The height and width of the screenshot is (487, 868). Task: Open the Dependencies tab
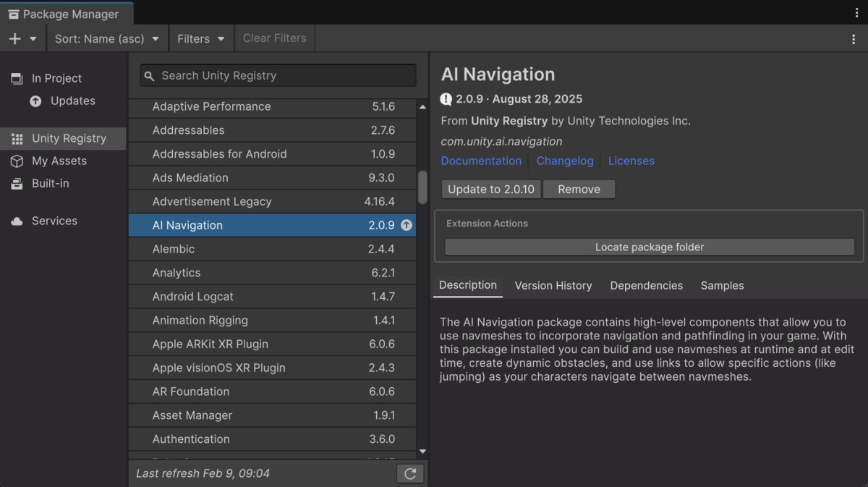pos(646,286)
